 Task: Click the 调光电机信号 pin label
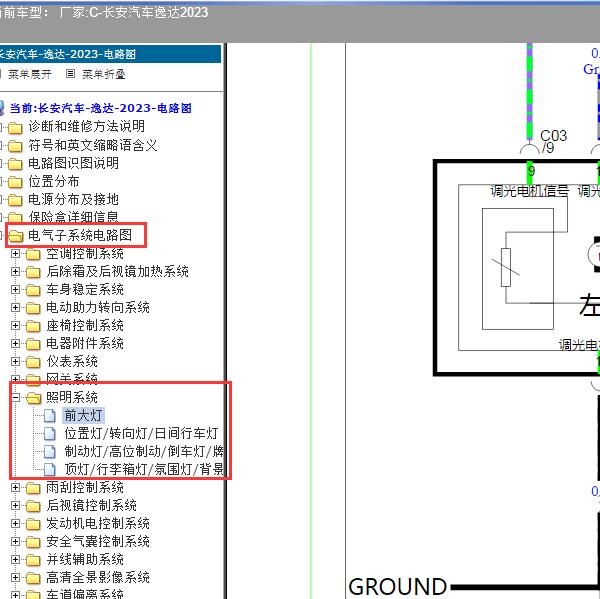point(530,191)
